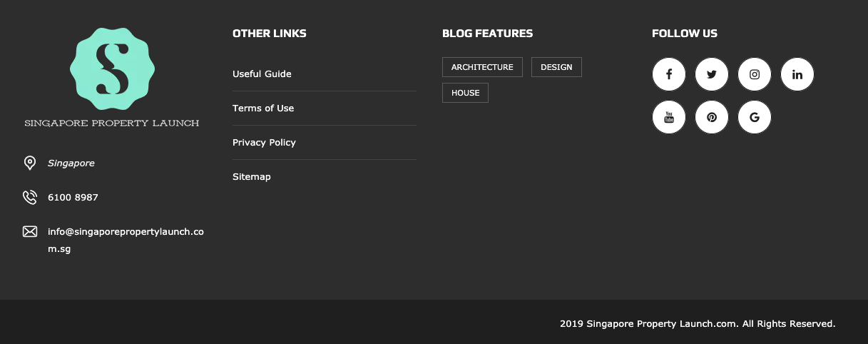Open the Google social icon
The height and width of the screenshot is (344, 868).
coord(755,117)
